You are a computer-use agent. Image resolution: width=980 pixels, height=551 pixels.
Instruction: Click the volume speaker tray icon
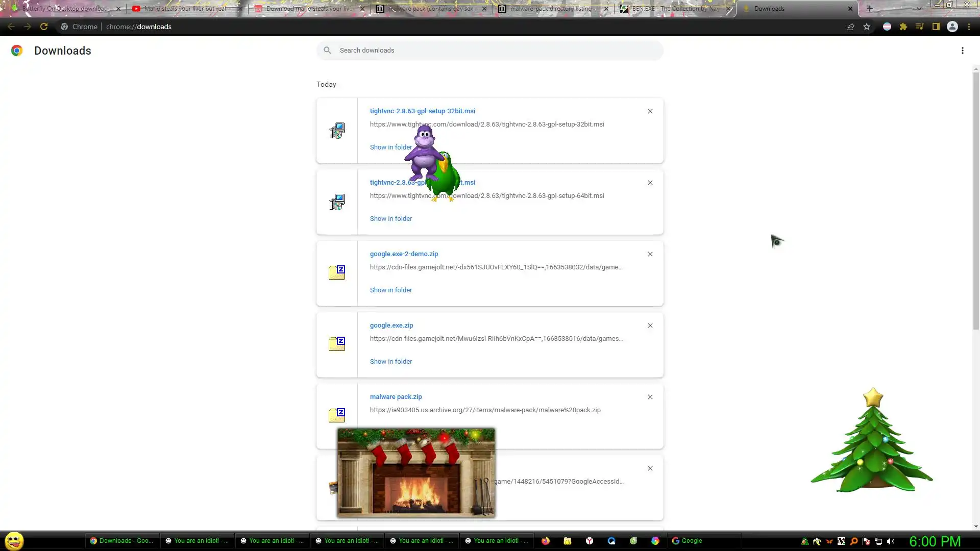coord(891,541)
